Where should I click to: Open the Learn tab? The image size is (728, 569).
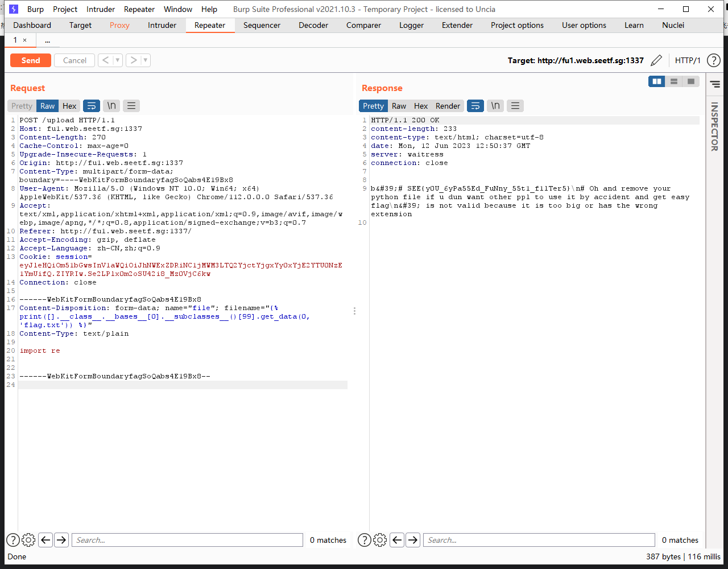tap(634, 25)
